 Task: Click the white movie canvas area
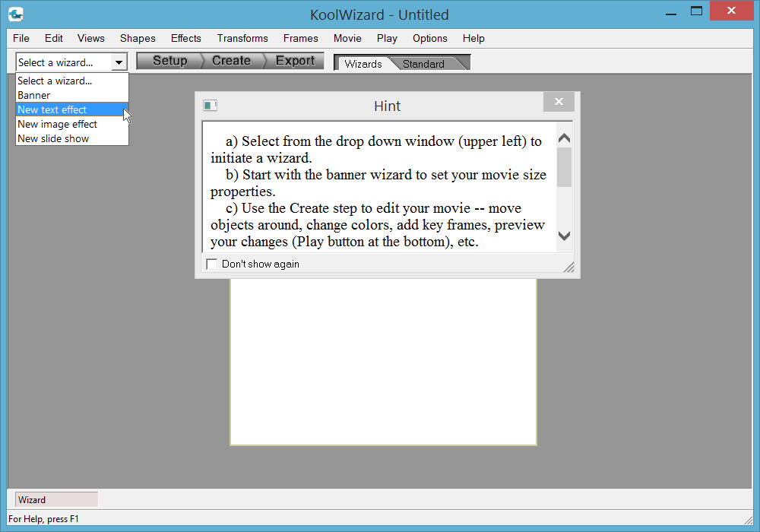[383, 361]
